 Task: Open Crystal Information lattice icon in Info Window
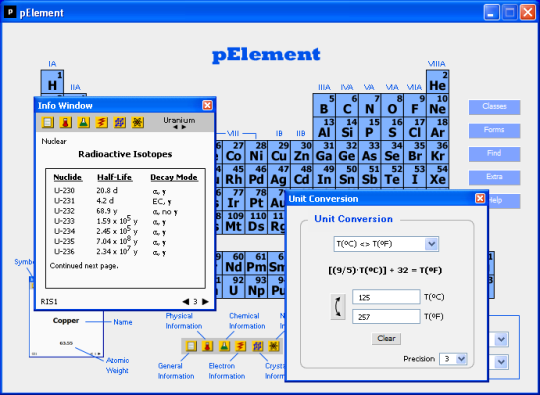[120, 122]
